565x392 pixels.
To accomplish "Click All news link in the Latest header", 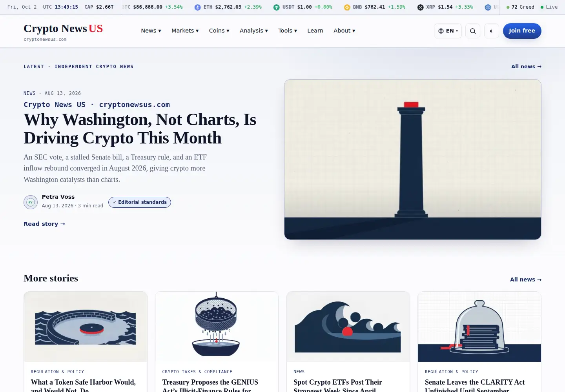I will [x=526, y=67].
